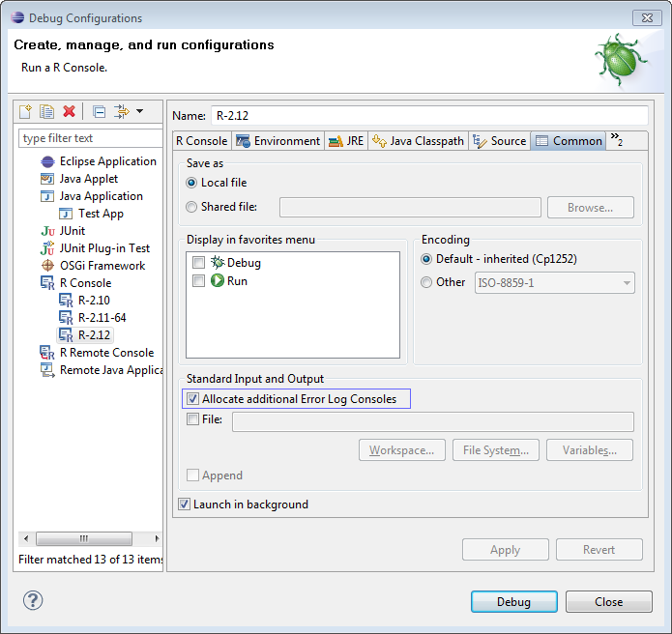672x634 pixels.
Task: Enable Debug in favorites menu checkbox
Action: (199, 262)
